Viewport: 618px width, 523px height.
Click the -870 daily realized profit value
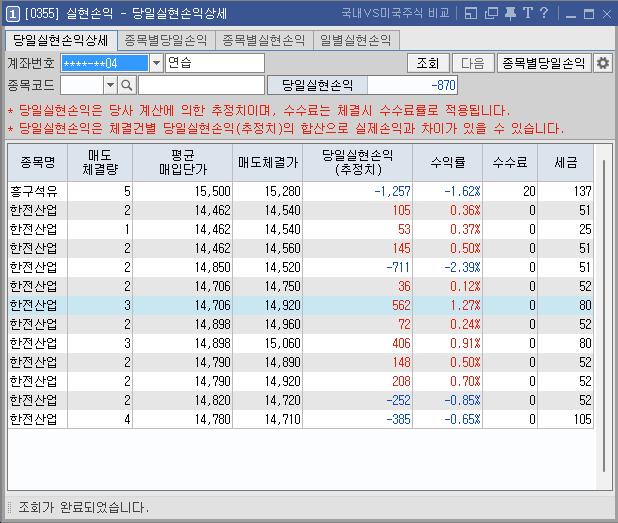point(412,85)
